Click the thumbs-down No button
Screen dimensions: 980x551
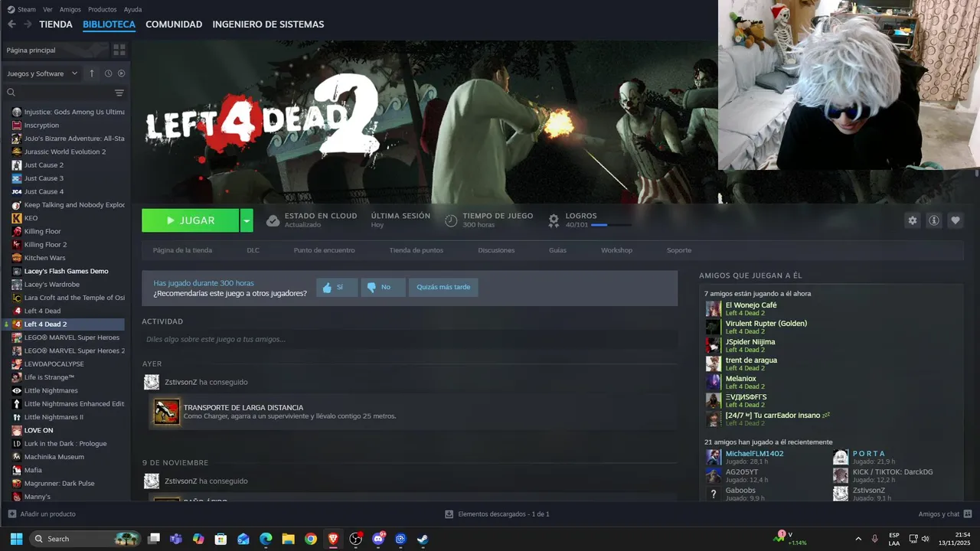coord(383,288)
